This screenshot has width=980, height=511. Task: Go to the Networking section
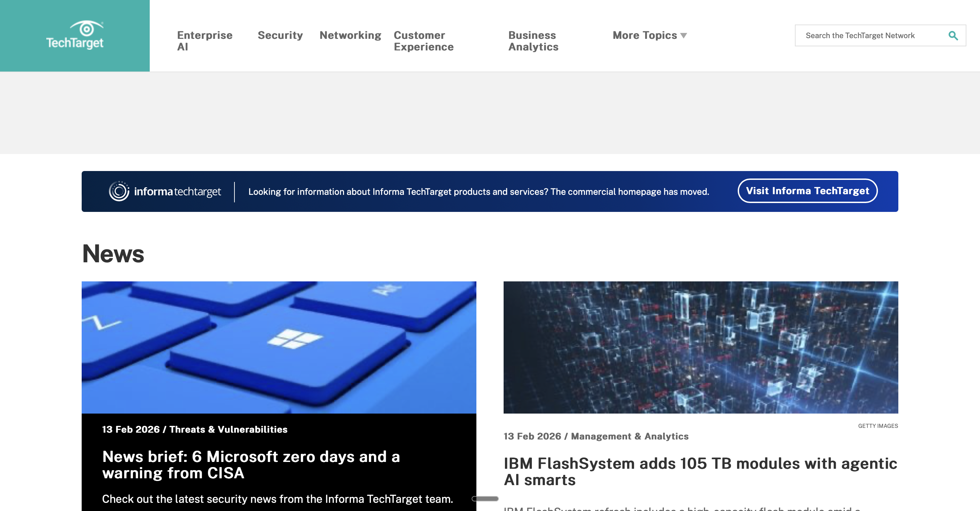350,35
